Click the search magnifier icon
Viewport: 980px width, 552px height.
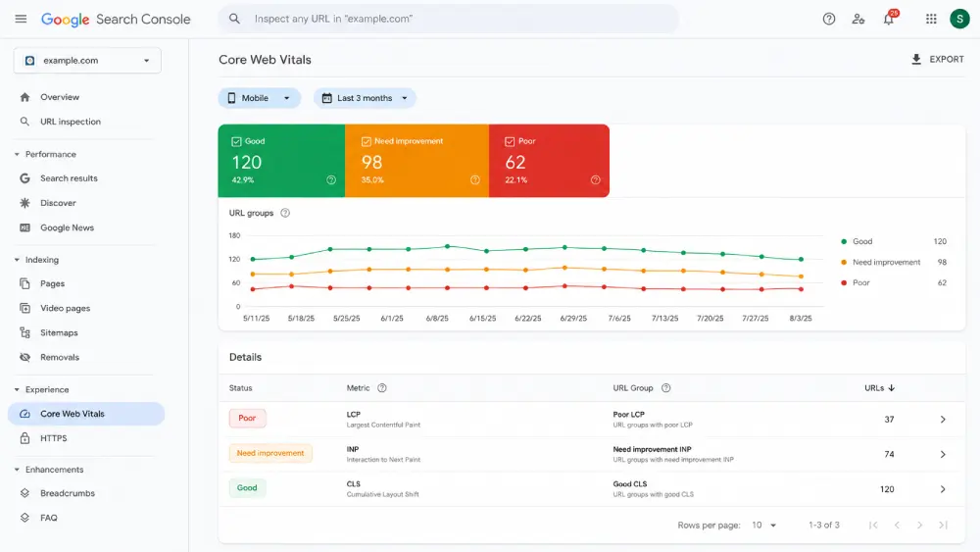pyautogui.click(x=234, y=19)
